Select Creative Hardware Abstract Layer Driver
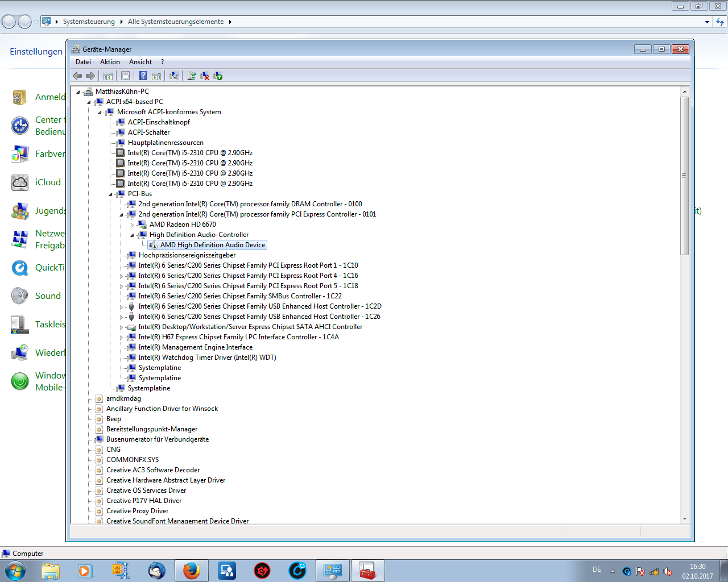This screenshot has height=582, width=728. tap(166, 480)
